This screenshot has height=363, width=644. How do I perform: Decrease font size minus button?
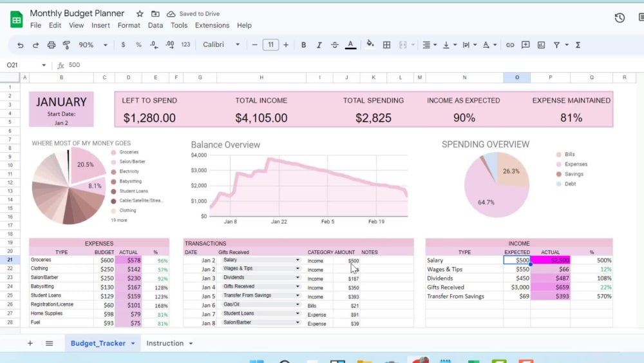254,44
